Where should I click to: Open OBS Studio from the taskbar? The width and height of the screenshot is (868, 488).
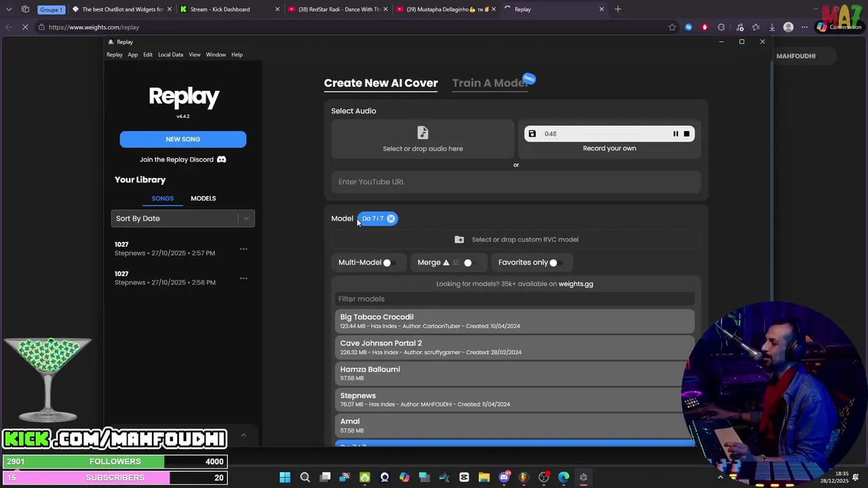544,477
